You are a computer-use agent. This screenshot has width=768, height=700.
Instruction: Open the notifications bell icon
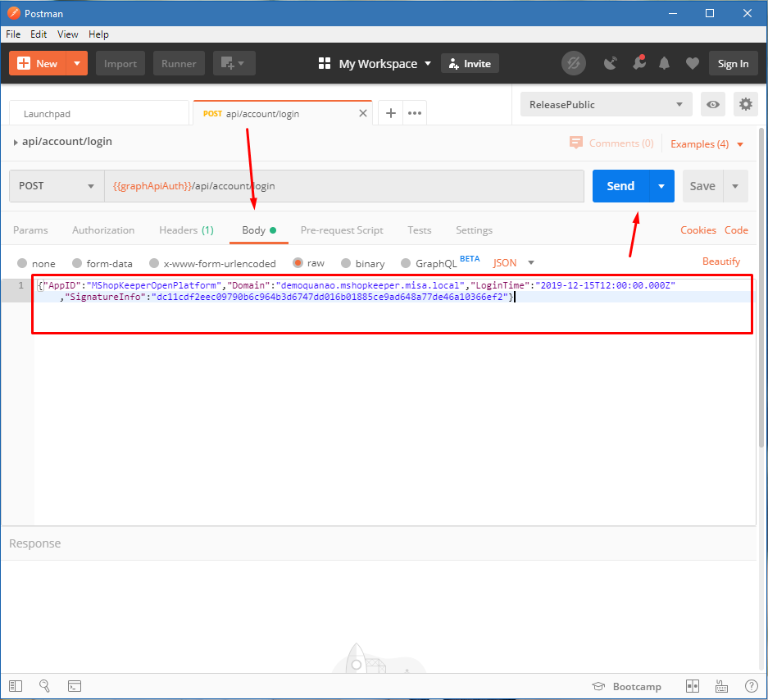pyautogui.click(x=664, y=63)
